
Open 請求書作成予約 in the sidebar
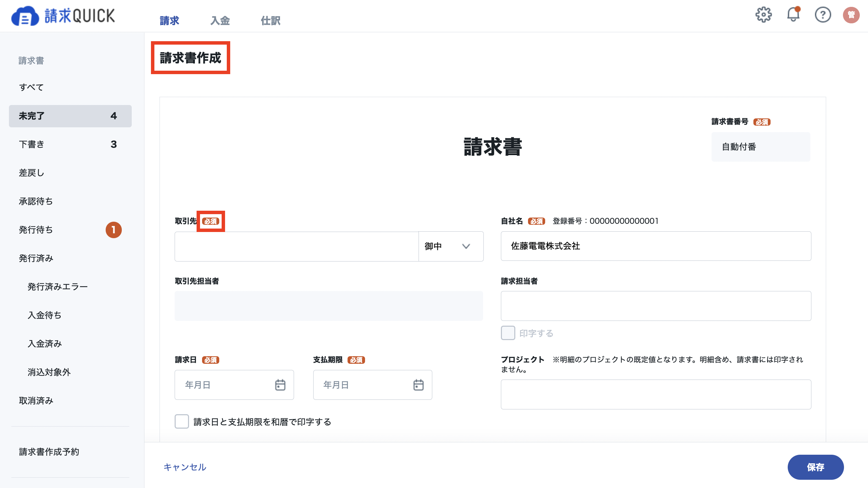coord(49,452)
